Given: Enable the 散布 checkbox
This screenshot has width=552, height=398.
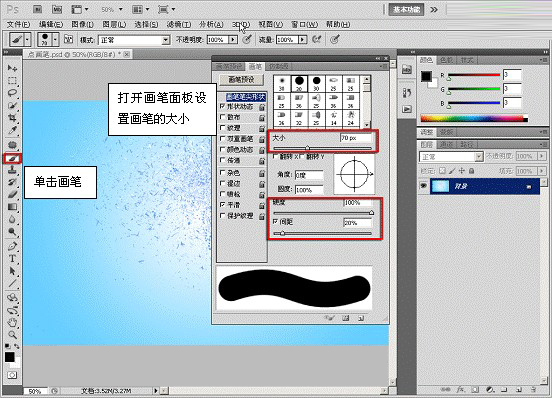Looking at the screenshot, I should tap(222, 117).
